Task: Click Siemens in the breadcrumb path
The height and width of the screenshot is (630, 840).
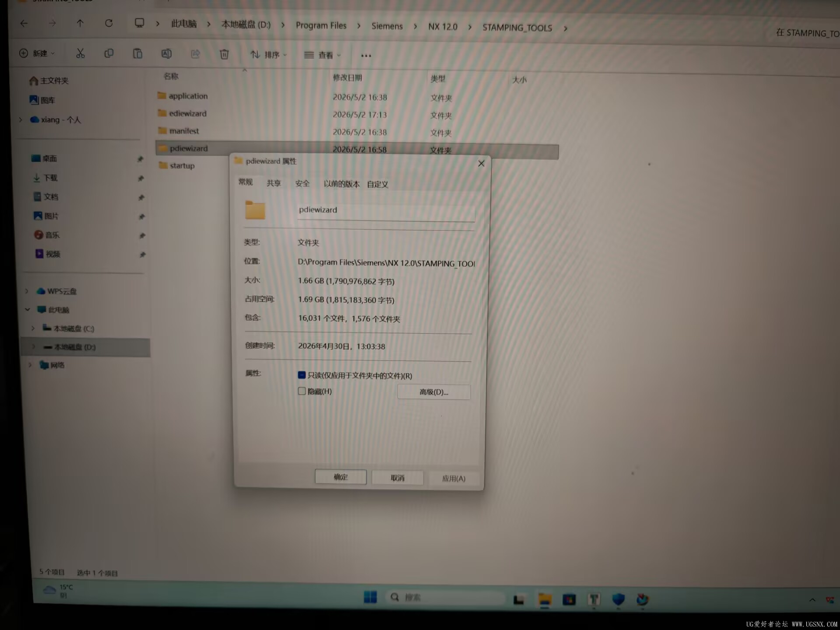Action: point(387,26)
